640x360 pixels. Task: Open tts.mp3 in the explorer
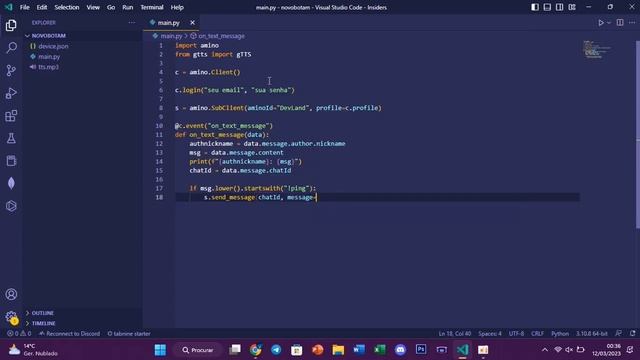(48, 67)
